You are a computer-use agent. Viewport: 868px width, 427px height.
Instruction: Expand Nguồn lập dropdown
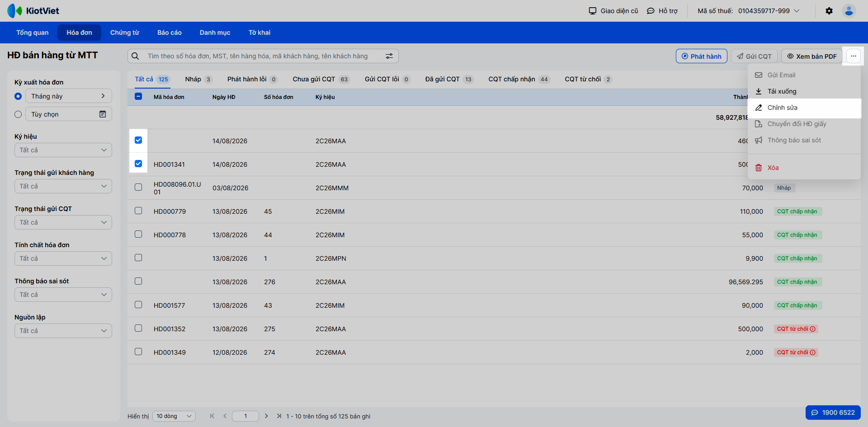tap(63, 331)
